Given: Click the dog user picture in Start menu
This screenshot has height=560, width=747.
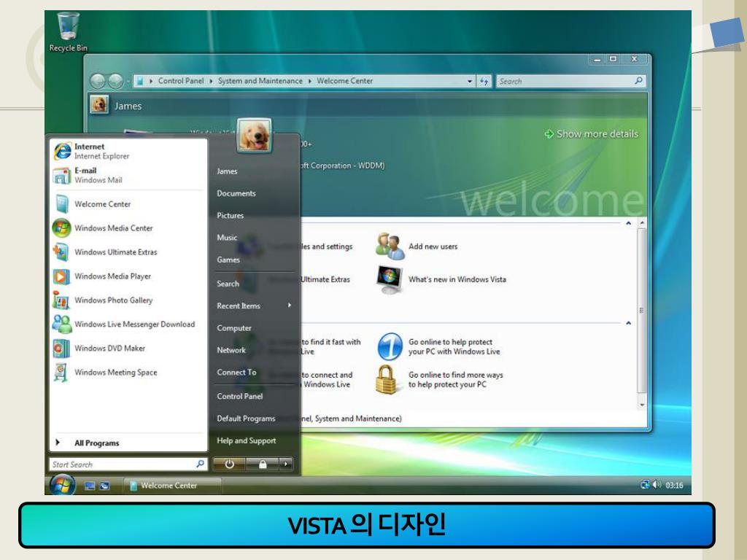Looking at the screenshot, I should (x=255, y=136).
